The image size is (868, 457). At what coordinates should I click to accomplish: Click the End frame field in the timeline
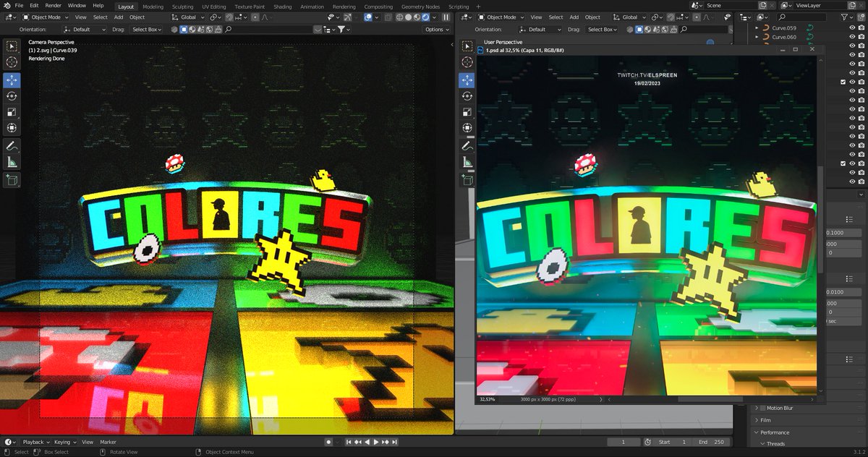(x=710, y=442)
